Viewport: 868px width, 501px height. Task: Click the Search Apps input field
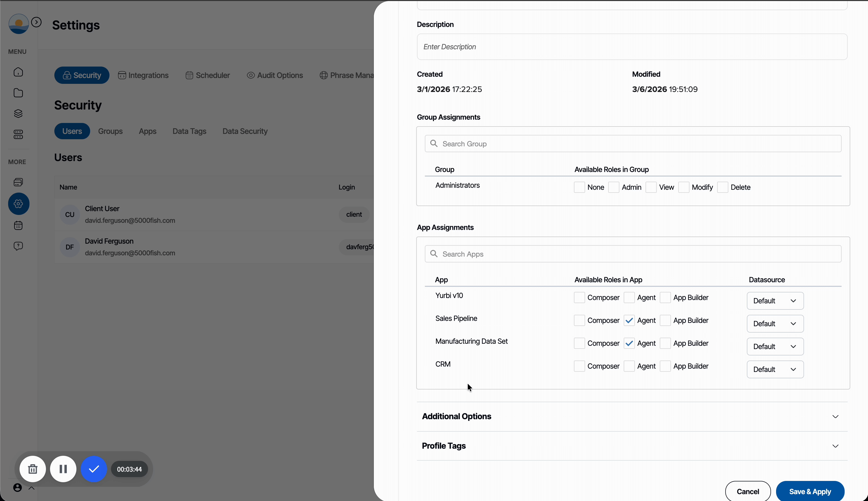pyautogui.click(x=633, y=254)
